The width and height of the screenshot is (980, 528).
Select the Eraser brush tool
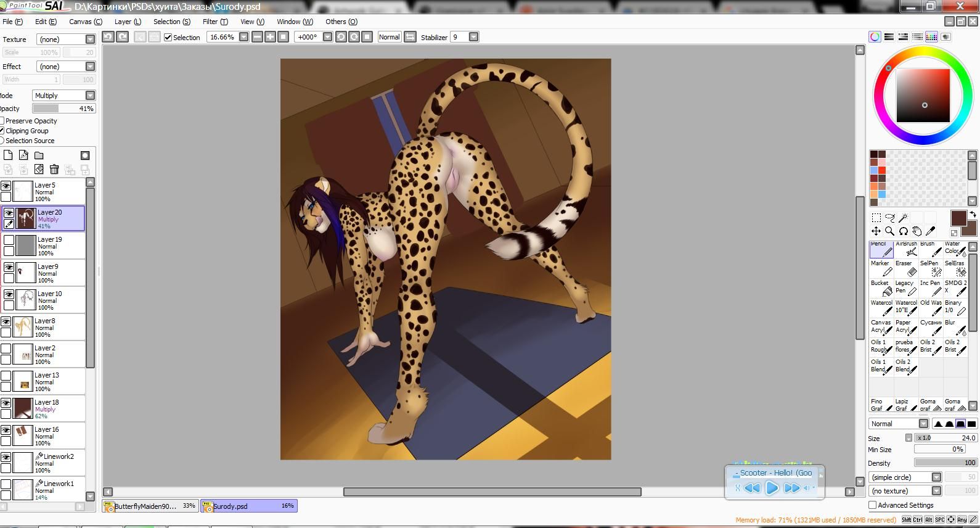point(906,268)
